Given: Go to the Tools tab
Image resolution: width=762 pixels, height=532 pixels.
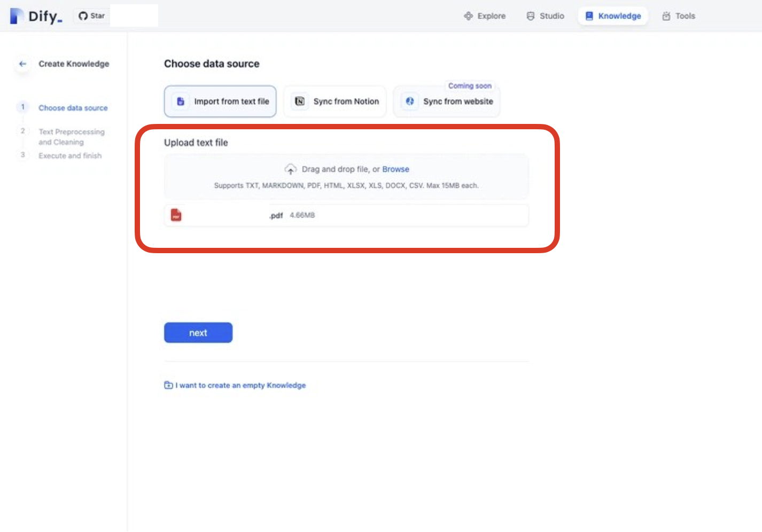Looking at the screenshot, I should [679, 16].
